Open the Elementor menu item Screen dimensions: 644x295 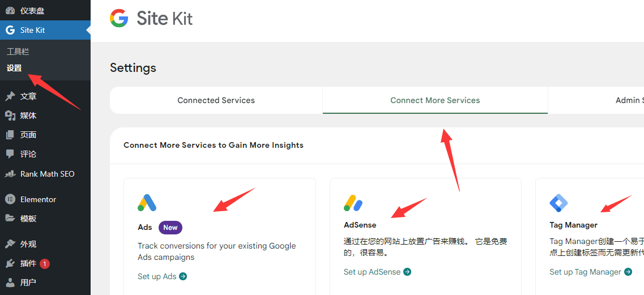point(45,199)
